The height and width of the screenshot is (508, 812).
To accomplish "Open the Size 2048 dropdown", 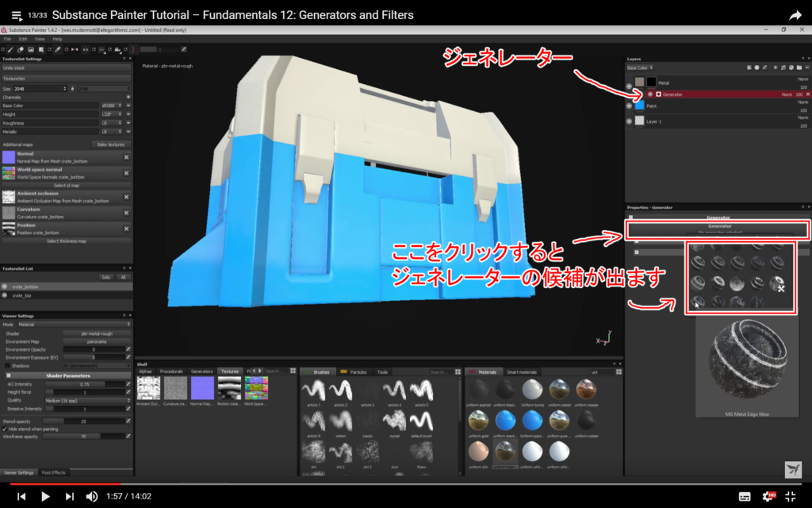I will 40,89.
